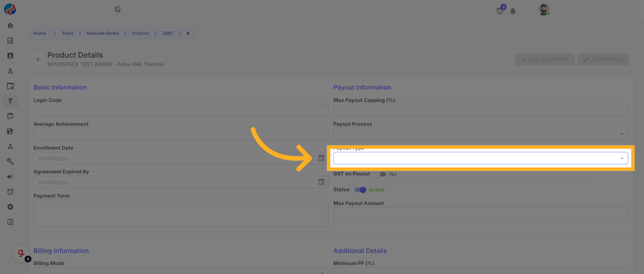644x274 pixels.
Task: Open Enrollment Date calendar picker
Action: pos(321,158)
